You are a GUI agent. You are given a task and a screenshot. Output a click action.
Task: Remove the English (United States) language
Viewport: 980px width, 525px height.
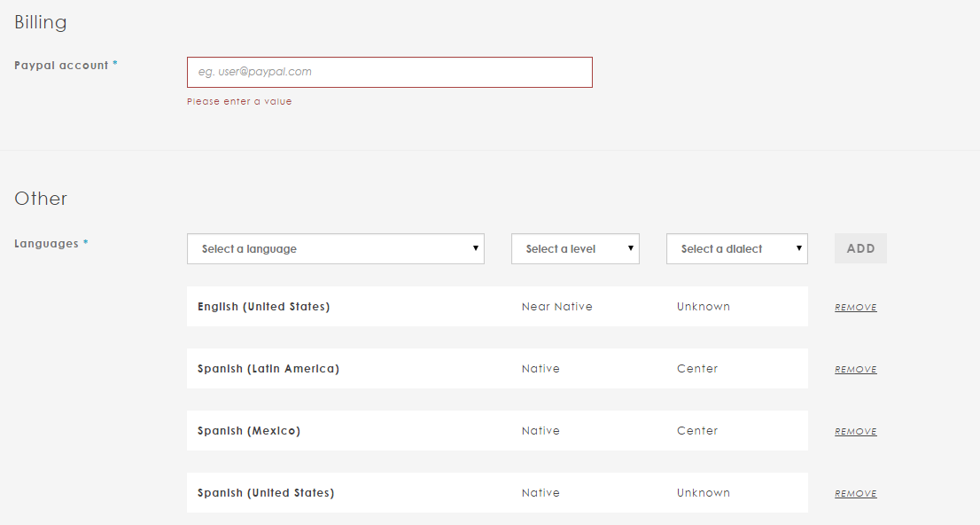[855, 308]
